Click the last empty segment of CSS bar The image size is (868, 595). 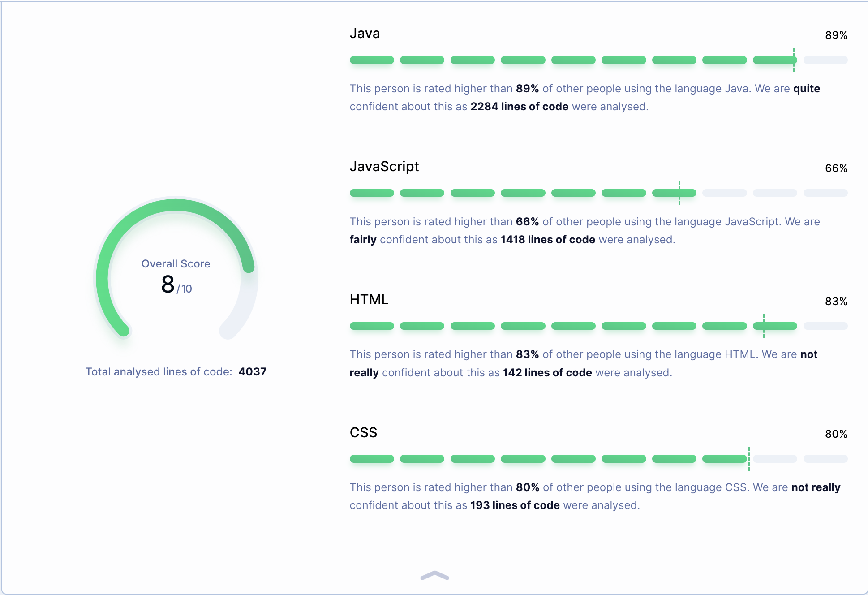coord(825,459)
